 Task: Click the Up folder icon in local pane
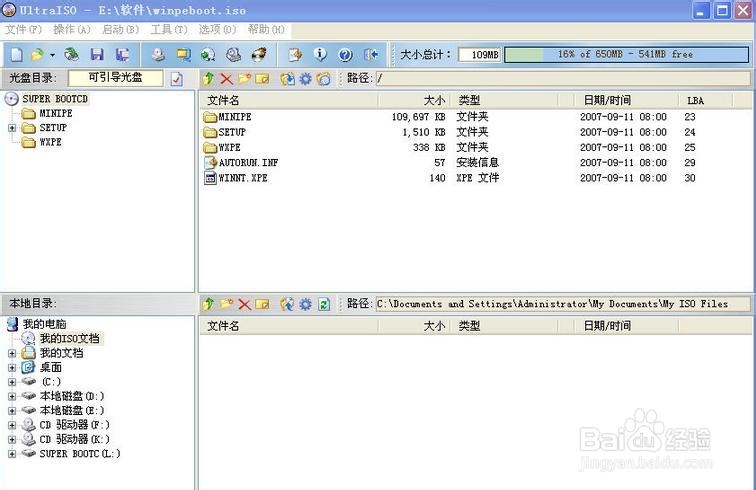(x=209, y=304)
